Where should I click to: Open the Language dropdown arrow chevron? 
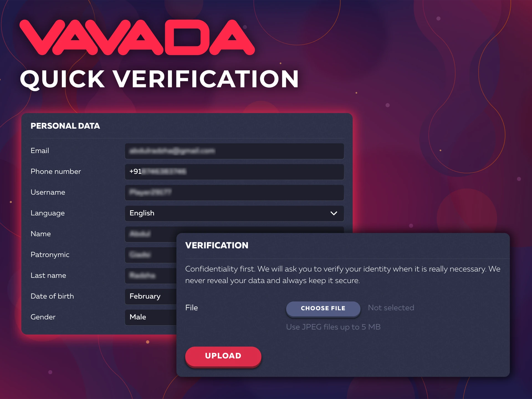[x=333, y=213]
